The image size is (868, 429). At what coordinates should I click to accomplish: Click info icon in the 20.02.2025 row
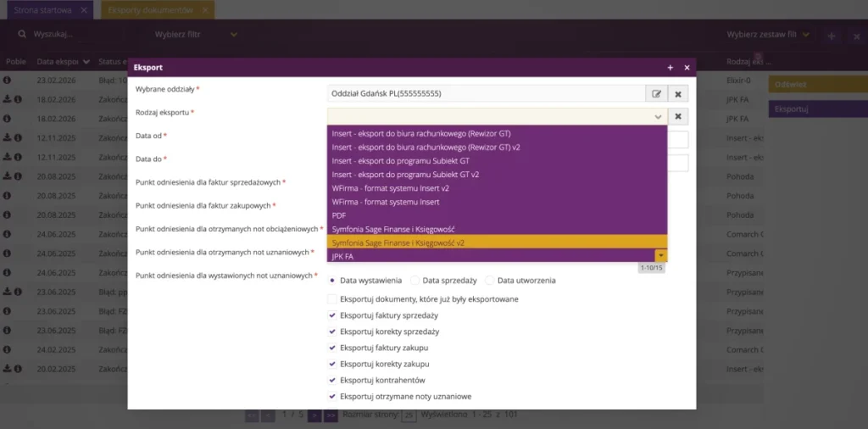pos(18,368)
